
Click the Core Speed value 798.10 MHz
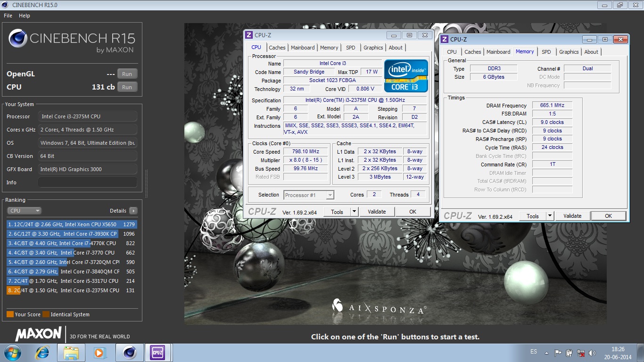pos(306,152)
